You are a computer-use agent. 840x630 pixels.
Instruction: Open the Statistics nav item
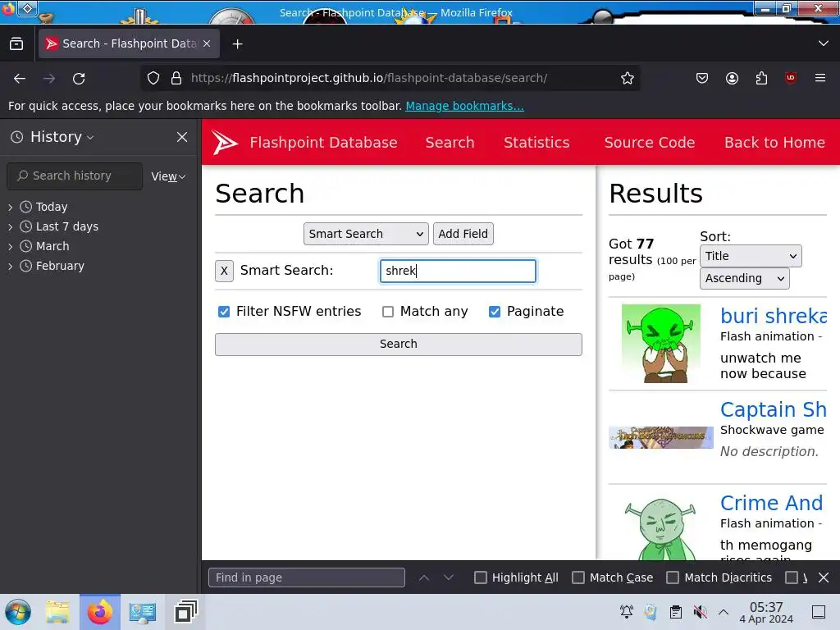(x=536, y=143)
